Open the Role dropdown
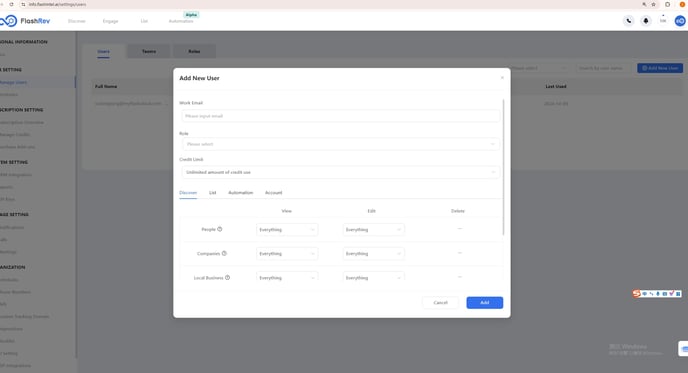688x373 pixels. pyautogui.click(x=340, y=144)
